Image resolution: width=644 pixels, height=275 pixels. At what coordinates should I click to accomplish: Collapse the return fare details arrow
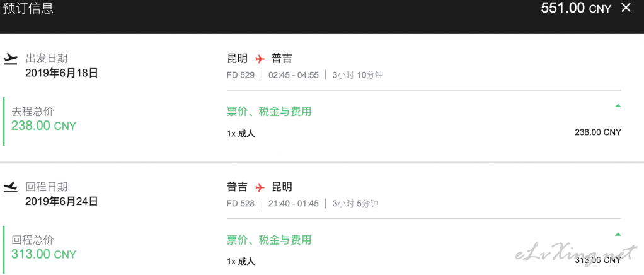[x=618, y=234]
